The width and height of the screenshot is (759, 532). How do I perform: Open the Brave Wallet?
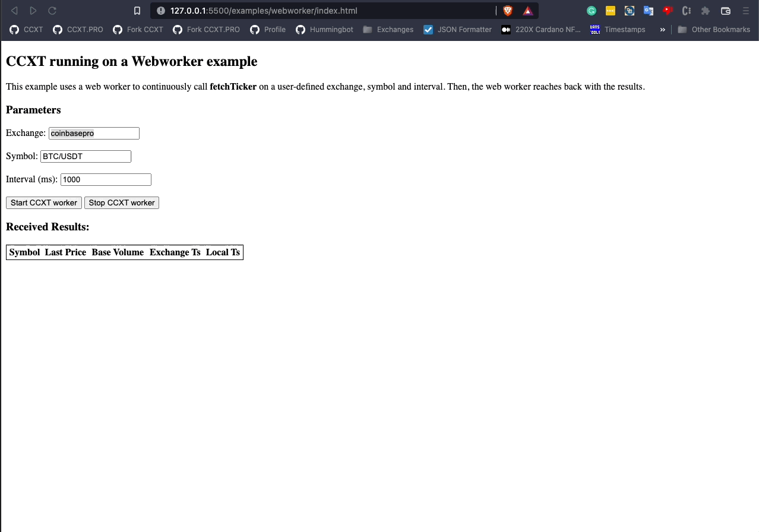(725, 10)
